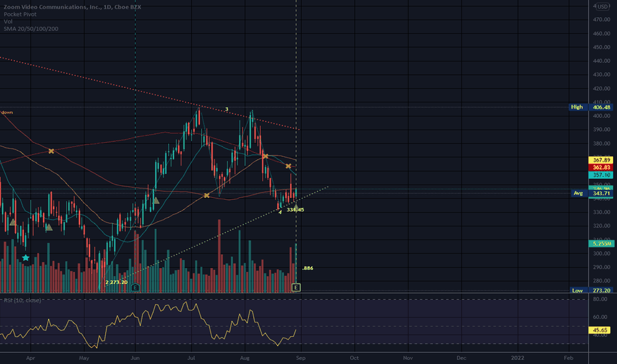
Task: Click the 80.00 level on RSI axis
Action: 600,299
